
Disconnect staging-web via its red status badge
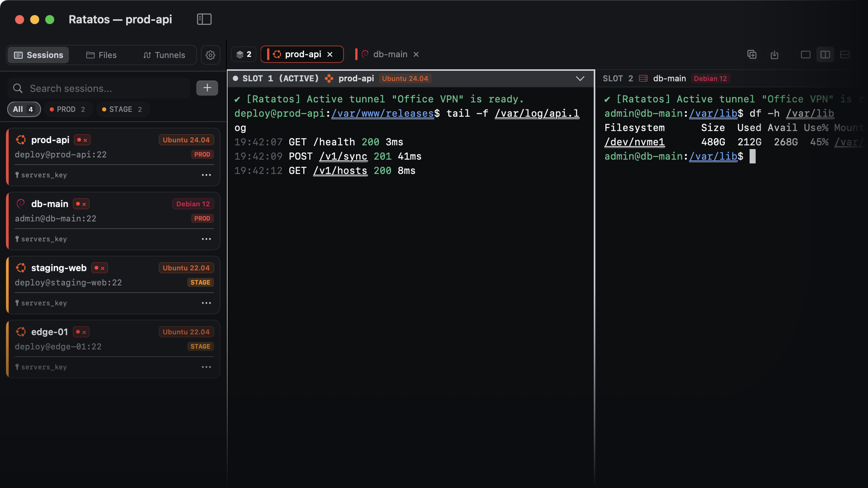[x=99, y=268]
